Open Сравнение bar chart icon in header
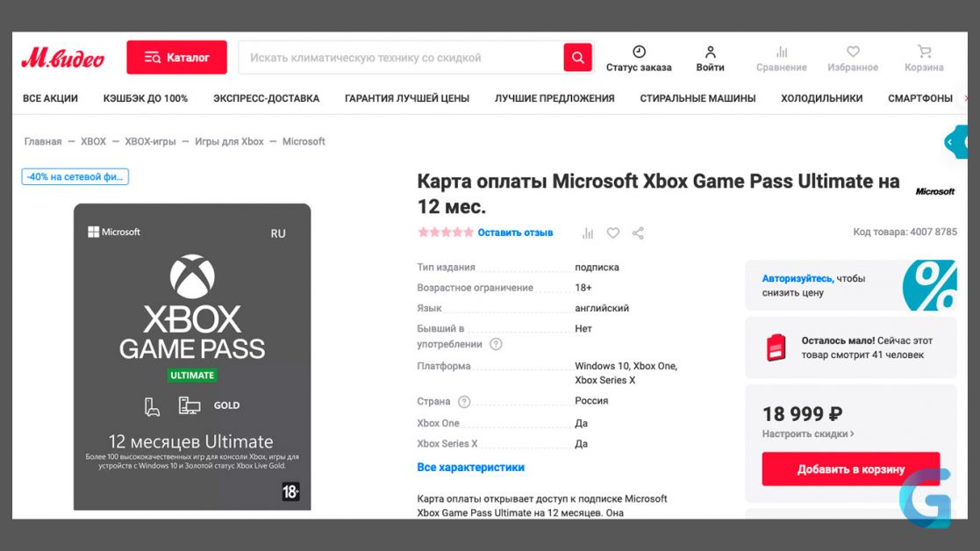Screen dimensions: 980x551 pyautogui.click(x=781, y=51)
